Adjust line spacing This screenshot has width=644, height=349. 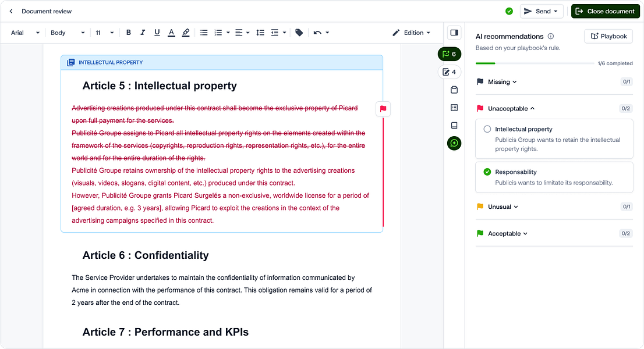pyautogui.click(x=260, y=33)
